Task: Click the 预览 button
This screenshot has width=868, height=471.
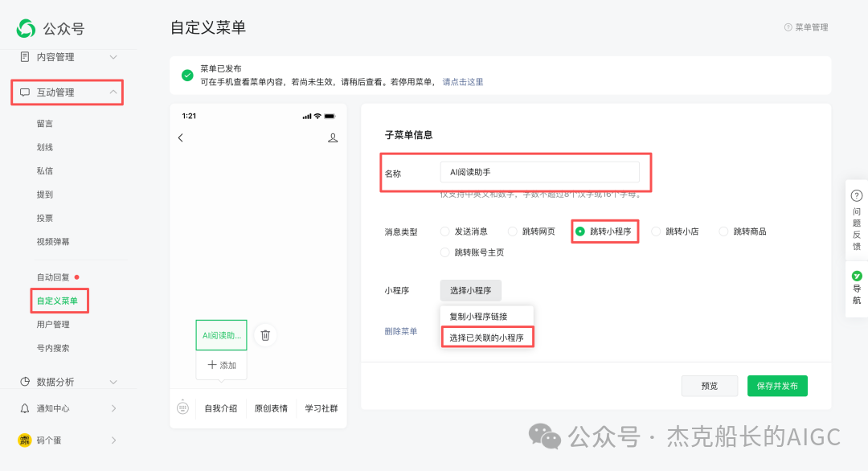Action: (x=710, y=386)
